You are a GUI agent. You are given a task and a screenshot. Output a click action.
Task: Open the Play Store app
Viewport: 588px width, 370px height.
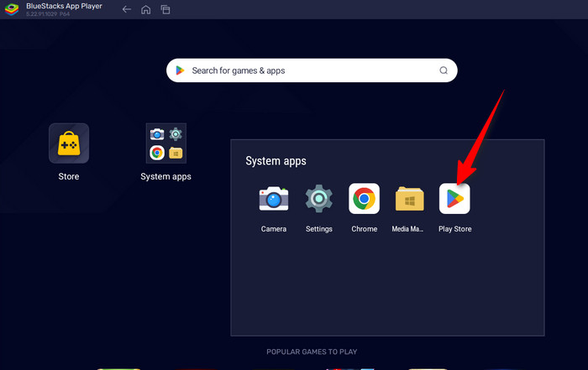click(454, 199)
